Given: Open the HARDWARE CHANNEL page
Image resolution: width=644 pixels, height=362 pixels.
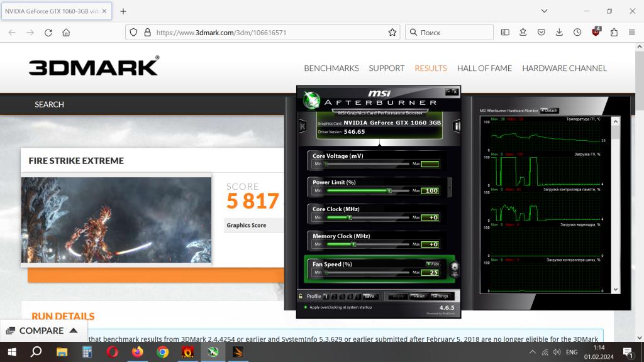Looking at the screenshot, I should click(564, 68).
